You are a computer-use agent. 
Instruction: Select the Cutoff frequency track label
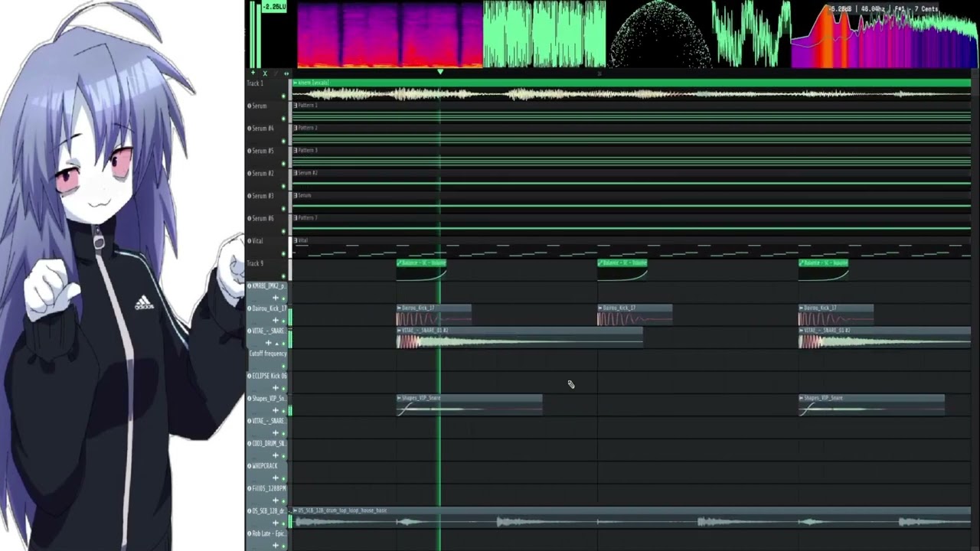tap(268, 354)
